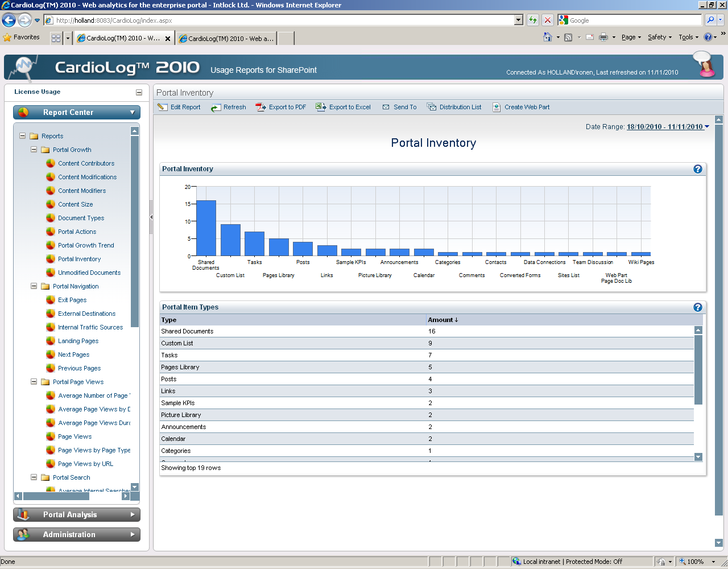Viewport: 728px width, 569px height.
Task: Open the Portal Inventory tree report
Action: pos(79,259)
